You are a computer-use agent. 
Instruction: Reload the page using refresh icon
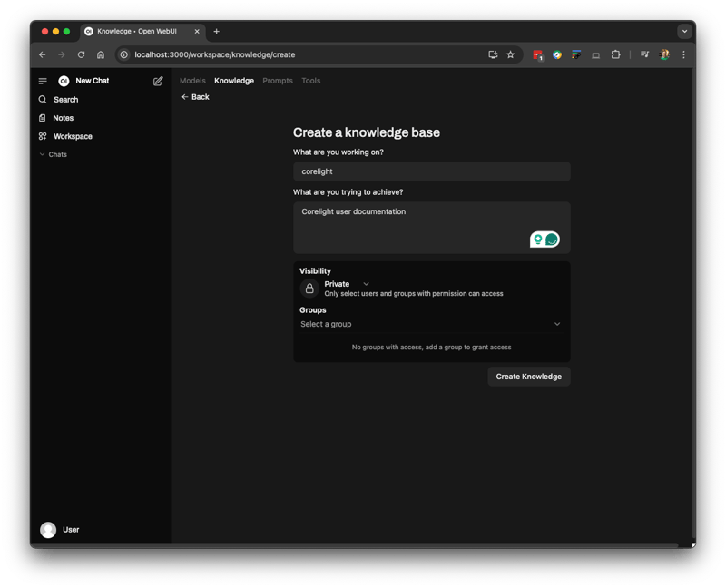click(x=81, y=54)
